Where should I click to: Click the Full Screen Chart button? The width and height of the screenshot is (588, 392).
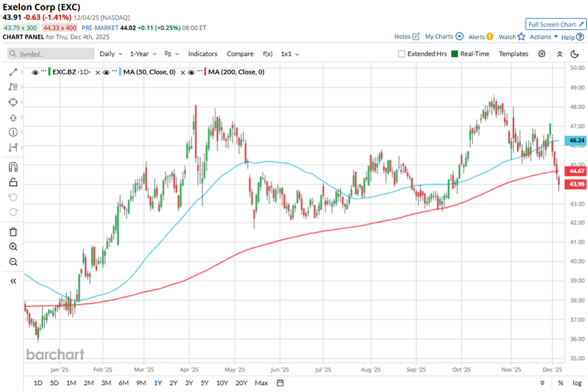click(x=555, y=24)
